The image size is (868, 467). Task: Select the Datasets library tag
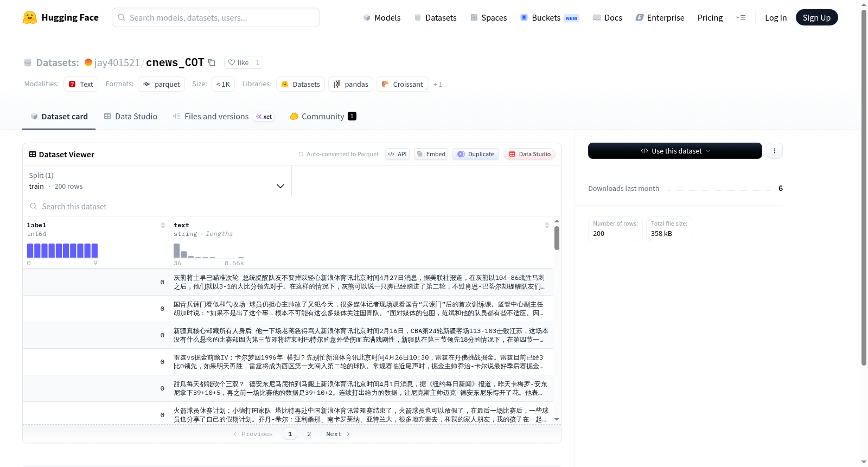[x=301, y=84]
